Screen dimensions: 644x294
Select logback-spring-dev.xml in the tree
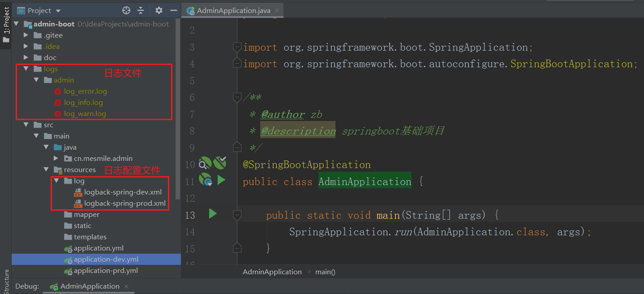[x=123, y=192]
